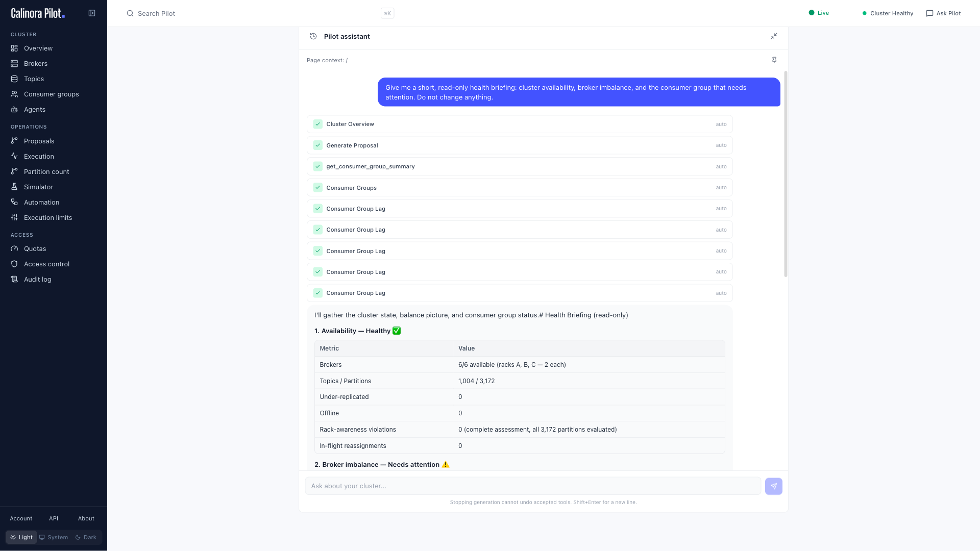Click the Live status indicator
Image resolution: width=980 pixels, height=551 pixels.
pyautogui.click(x=819, y=13)
